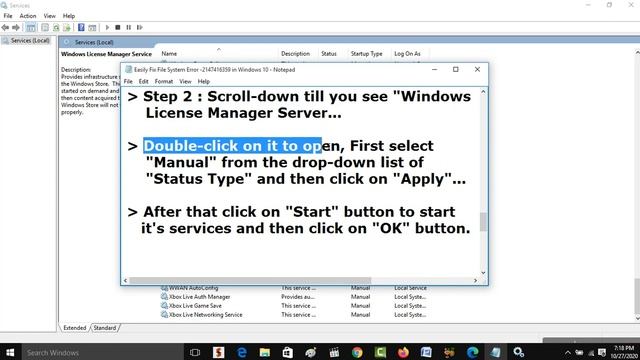Click the Log On As column header
This screenshot has height=360, width=640.
[407, 53]
